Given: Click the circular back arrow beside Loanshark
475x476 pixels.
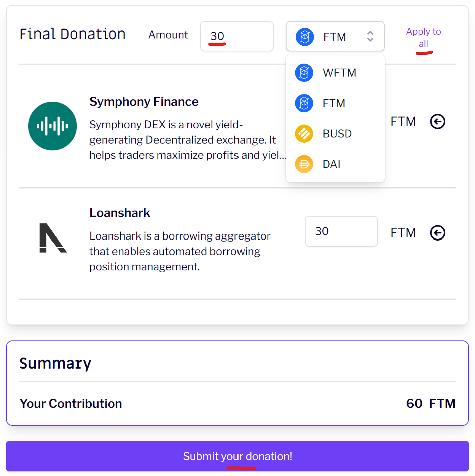Looking at the screenshot, I should 438,233.
